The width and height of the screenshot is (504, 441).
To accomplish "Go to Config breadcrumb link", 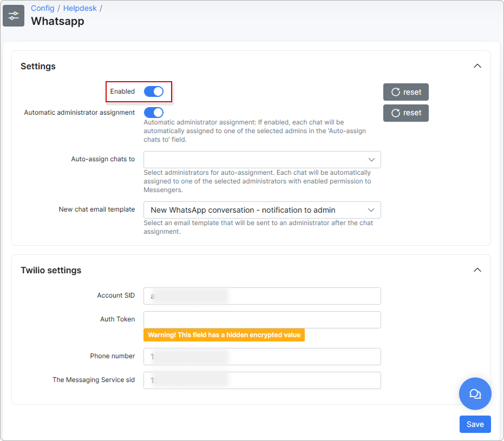I will [x=42, y=8].
